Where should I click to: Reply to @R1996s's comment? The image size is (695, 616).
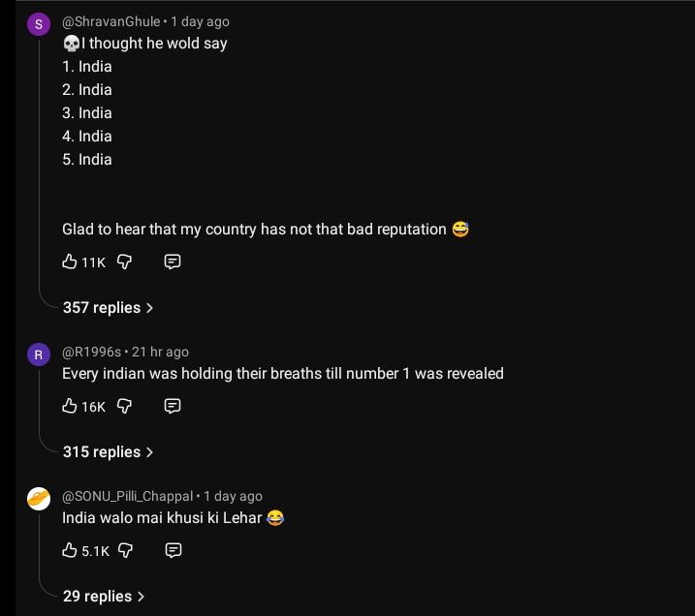pyautogui.click(x=173, y=406)
